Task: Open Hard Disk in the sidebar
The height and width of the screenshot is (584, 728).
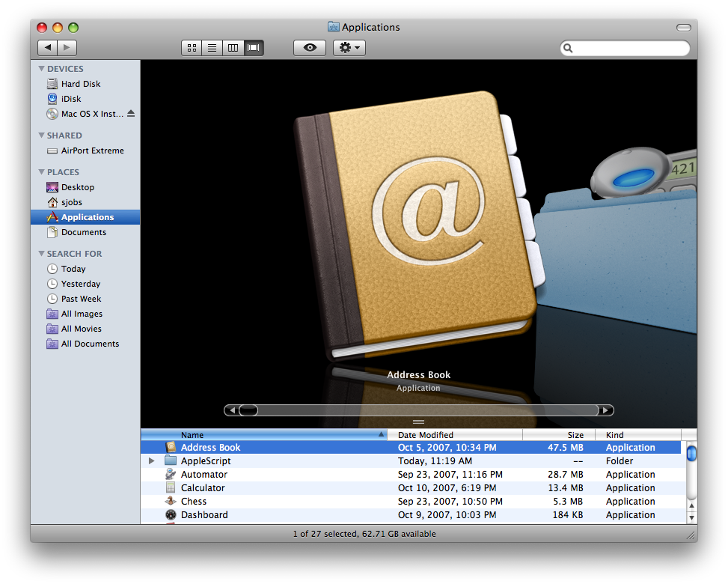Action: pyautogui.click(x=85, y=84)
